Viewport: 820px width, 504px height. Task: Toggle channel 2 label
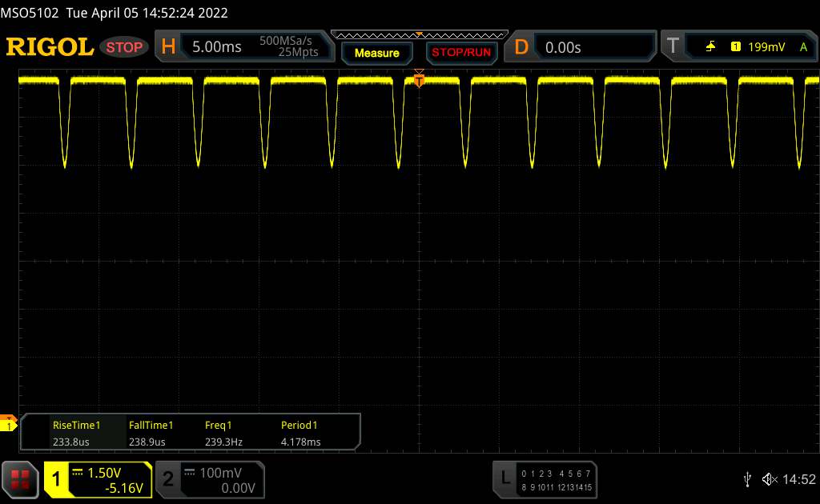pyautogui.click(x=168, y=479)
